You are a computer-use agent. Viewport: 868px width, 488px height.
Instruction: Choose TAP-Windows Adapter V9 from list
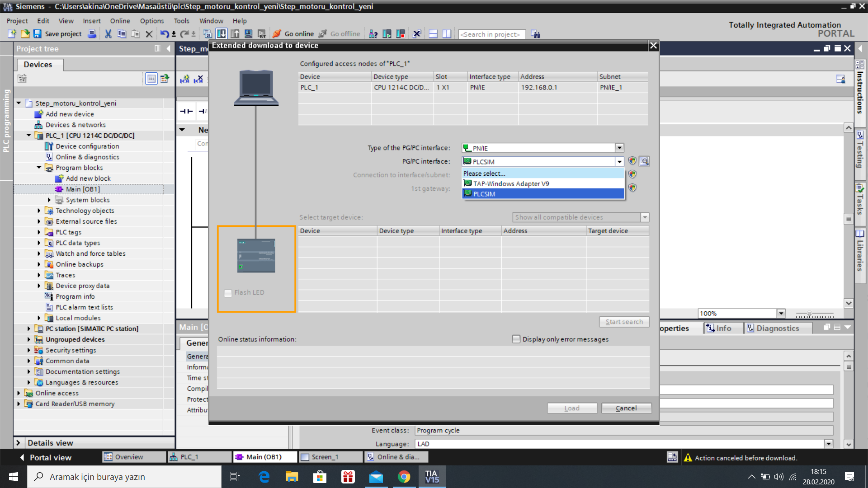[543, 183]
